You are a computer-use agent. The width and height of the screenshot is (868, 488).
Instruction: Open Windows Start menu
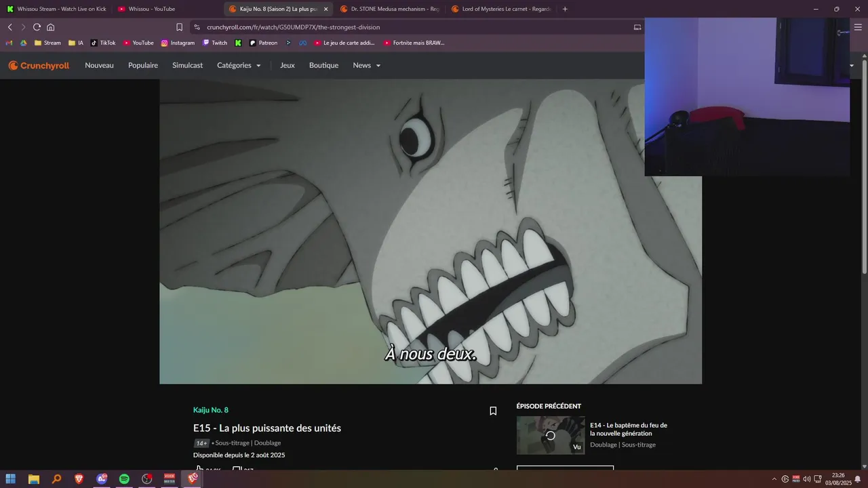coord(11,479)
